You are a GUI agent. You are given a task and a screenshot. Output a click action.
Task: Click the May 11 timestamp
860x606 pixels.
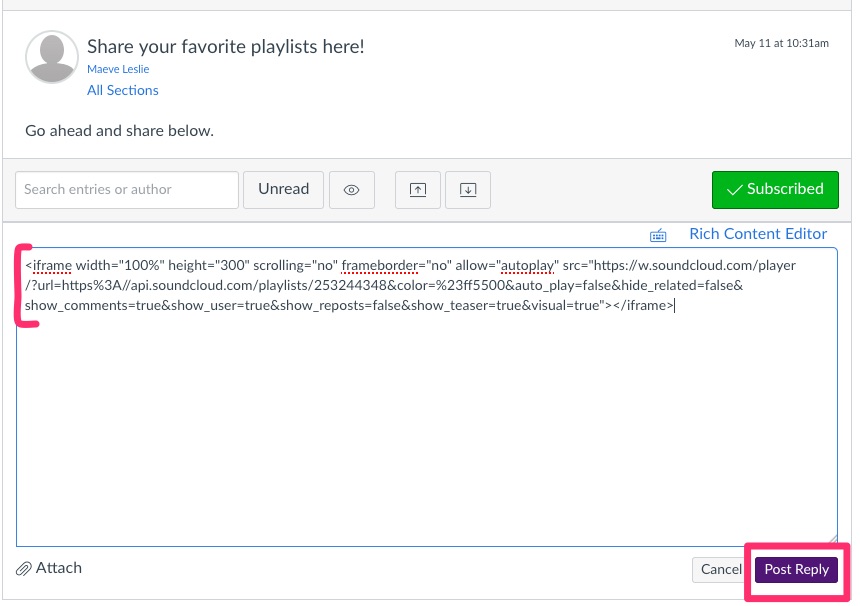pyautogui.click(x=781, y=44)
